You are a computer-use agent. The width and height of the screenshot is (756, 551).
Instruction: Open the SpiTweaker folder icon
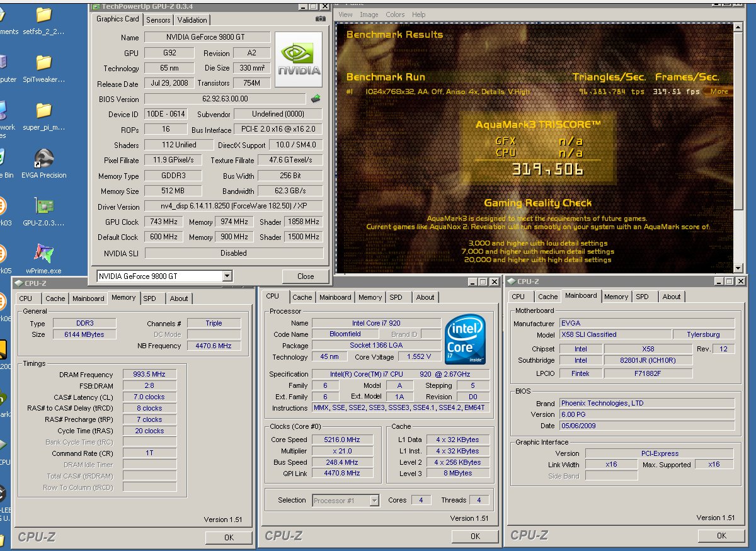click(43, 69)
